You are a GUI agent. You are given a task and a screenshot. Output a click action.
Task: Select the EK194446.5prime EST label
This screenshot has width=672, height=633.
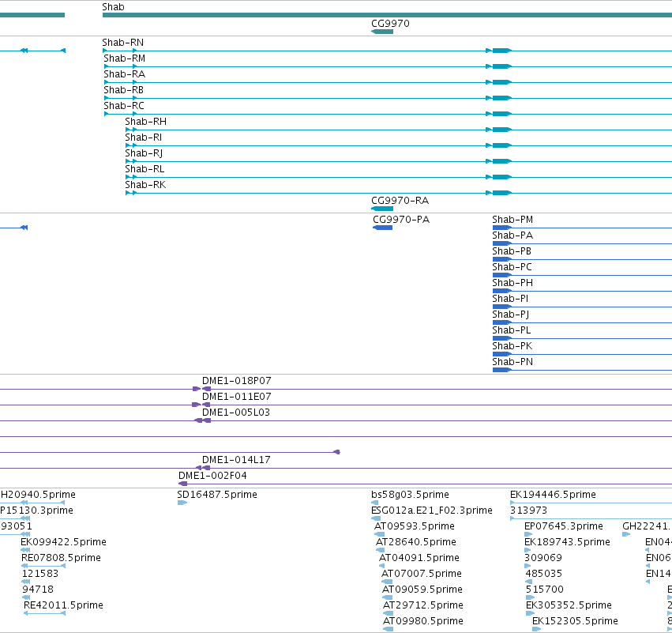tap(553, 495)
